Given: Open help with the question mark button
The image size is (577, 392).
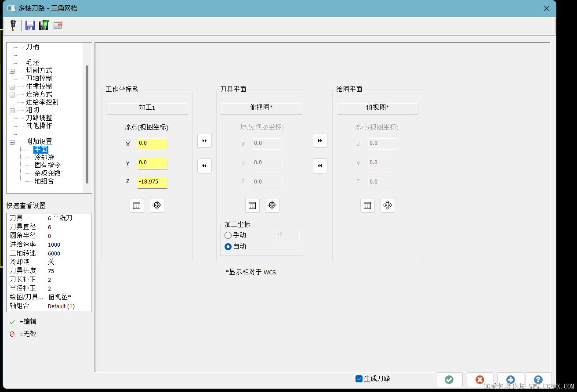Looking at the screenshot, I should (x=538, y=380).
